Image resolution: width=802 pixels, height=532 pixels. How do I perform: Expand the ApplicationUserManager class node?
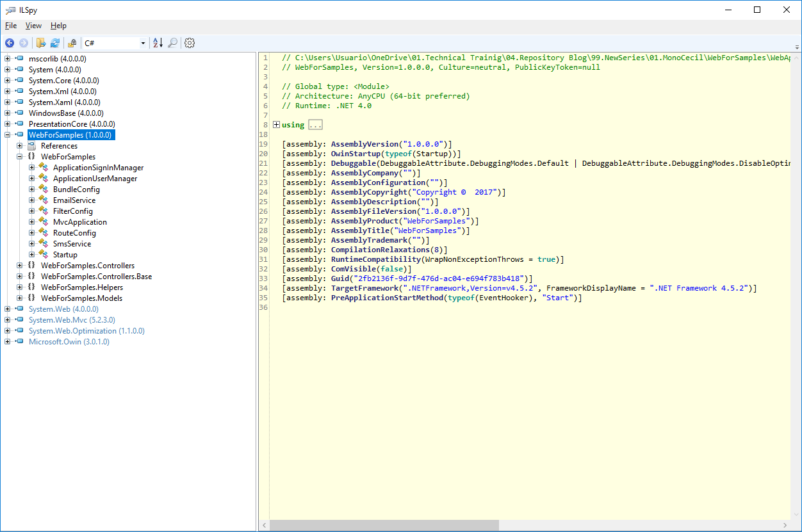31,179
